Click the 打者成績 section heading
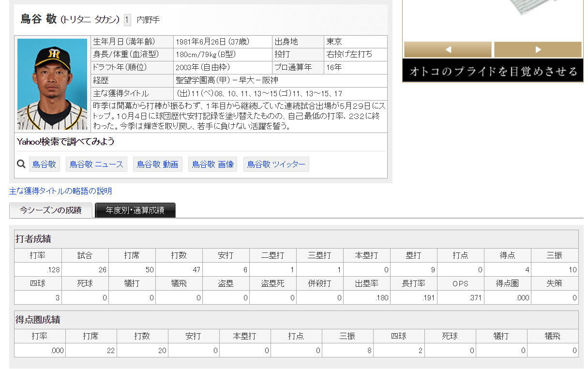Viewport: 588px width, 369px height. [33, 239]
